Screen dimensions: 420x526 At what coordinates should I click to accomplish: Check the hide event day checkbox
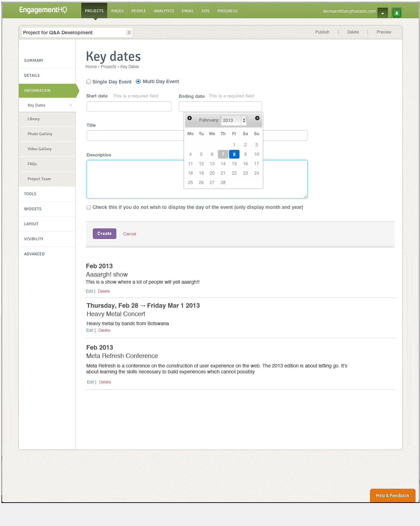coord(89,207)
